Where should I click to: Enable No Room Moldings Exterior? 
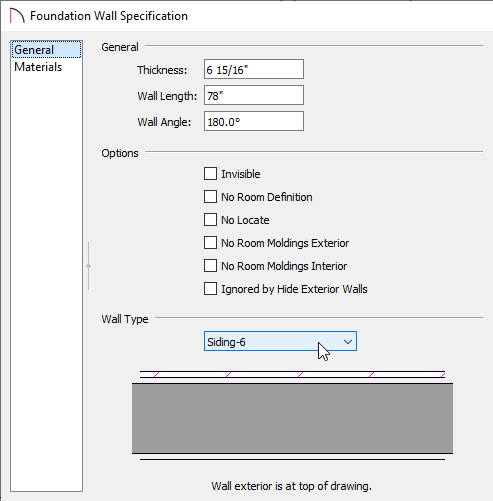pos(210,243)
